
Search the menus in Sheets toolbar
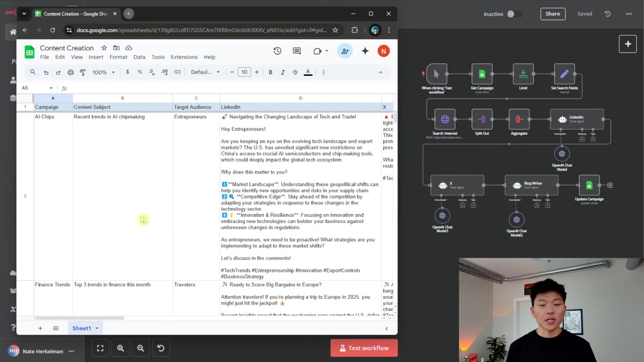coord(33,72)
